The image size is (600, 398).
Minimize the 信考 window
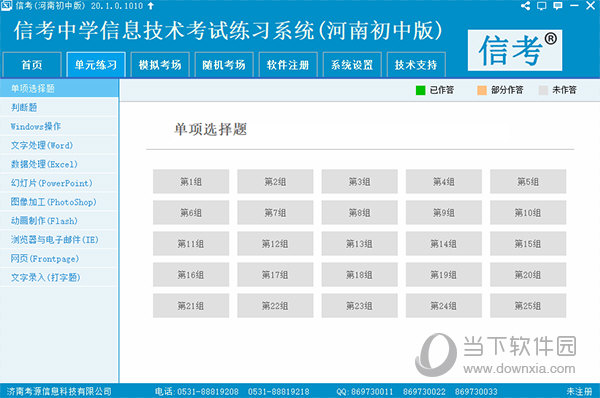[x=574, y=6]
